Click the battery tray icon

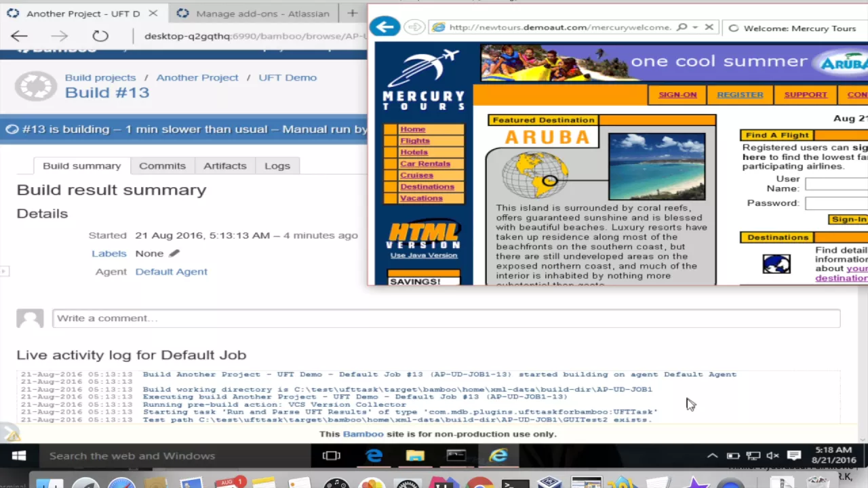pos(732,455)
